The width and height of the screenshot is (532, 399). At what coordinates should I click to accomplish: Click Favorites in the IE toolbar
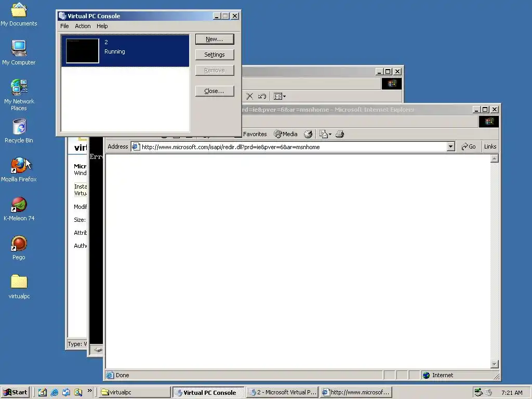coord(255,134)
